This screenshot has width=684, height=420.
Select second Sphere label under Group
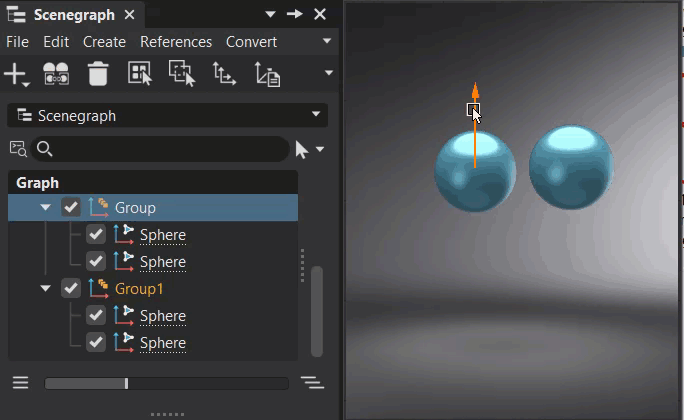pos(163,262)
